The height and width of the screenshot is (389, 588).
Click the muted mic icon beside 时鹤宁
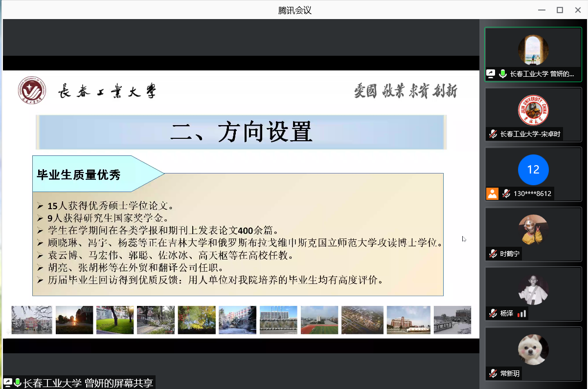coord(493,254)
